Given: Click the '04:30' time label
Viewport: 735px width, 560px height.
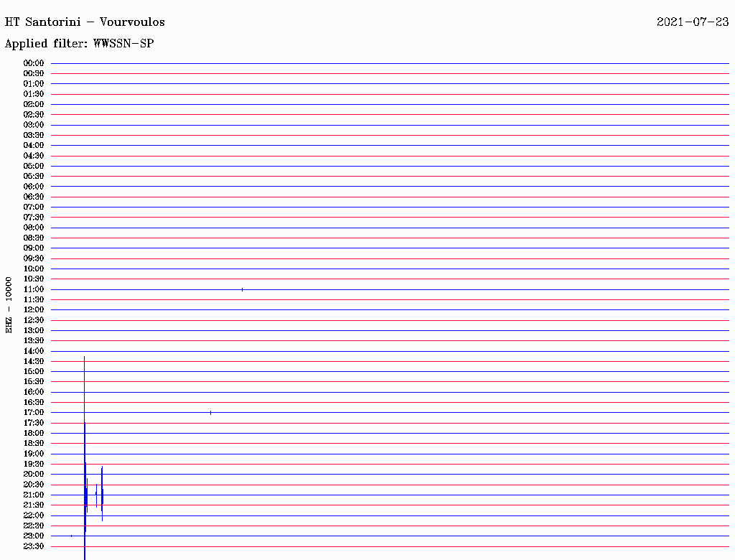Looking at the screenshot, I should tap(34, 156).
